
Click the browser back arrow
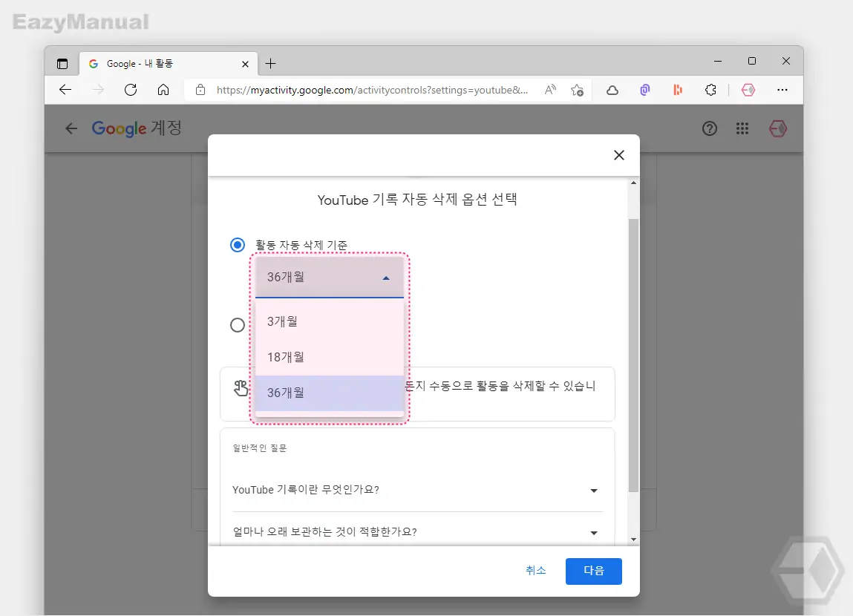65,90
